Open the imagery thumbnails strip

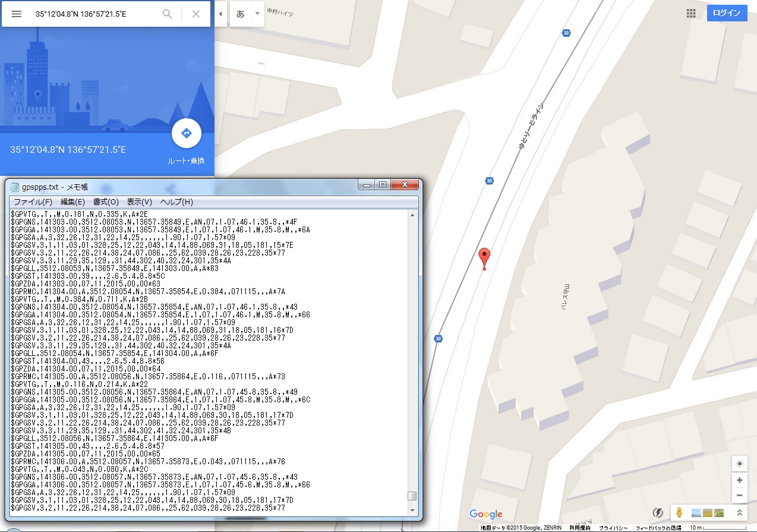click(708, 512)
